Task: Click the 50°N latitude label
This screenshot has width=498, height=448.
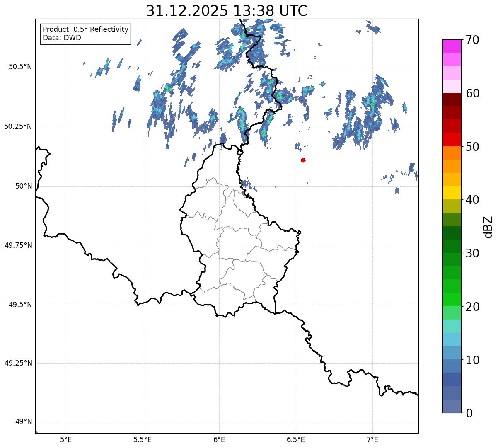Action: (24, 186)
